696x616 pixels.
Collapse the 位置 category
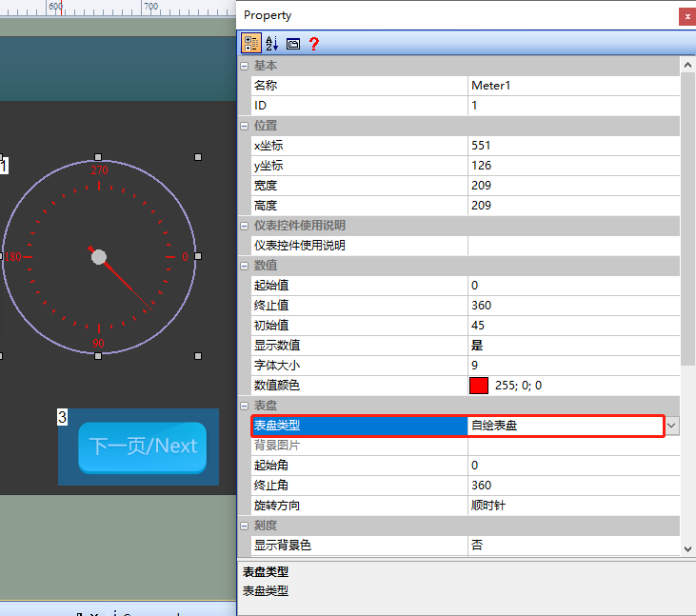click(244, 126)
